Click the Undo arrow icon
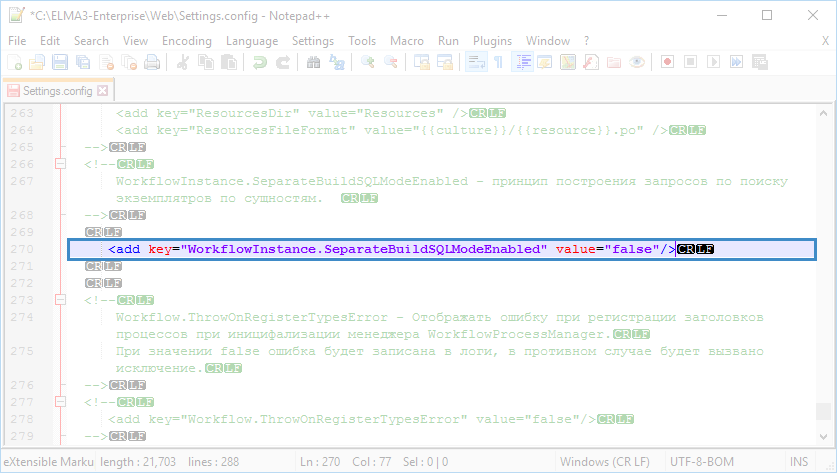This screenshot has height=473, width=837. tap(260, 62)
